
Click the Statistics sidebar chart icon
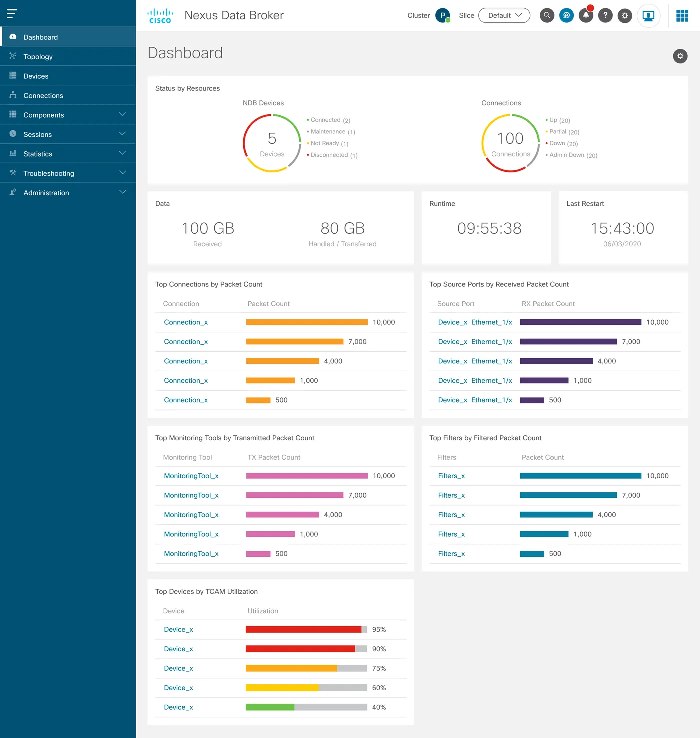pyautogui.click(x=13, y=153)
